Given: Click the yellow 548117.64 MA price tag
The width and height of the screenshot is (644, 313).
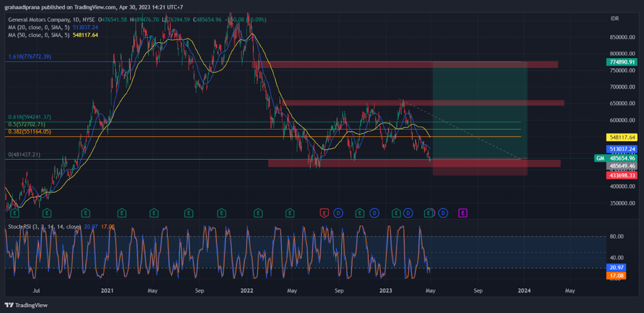Looking at the screenshot, I should point(621,137).
